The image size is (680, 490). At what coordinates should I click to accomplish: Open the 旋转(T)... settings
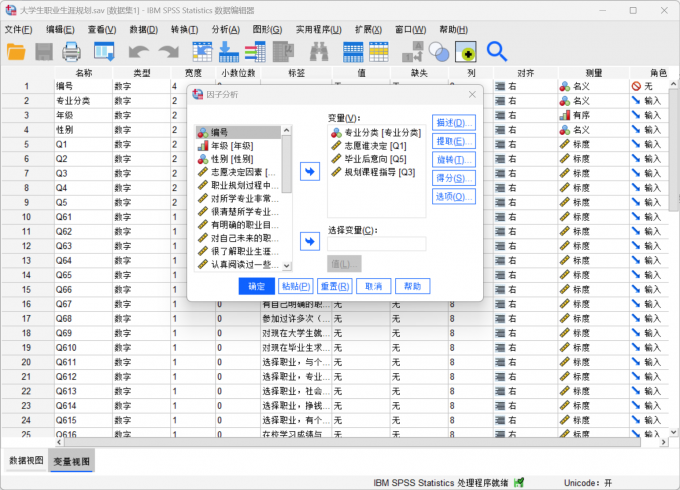tap(453, 160)
